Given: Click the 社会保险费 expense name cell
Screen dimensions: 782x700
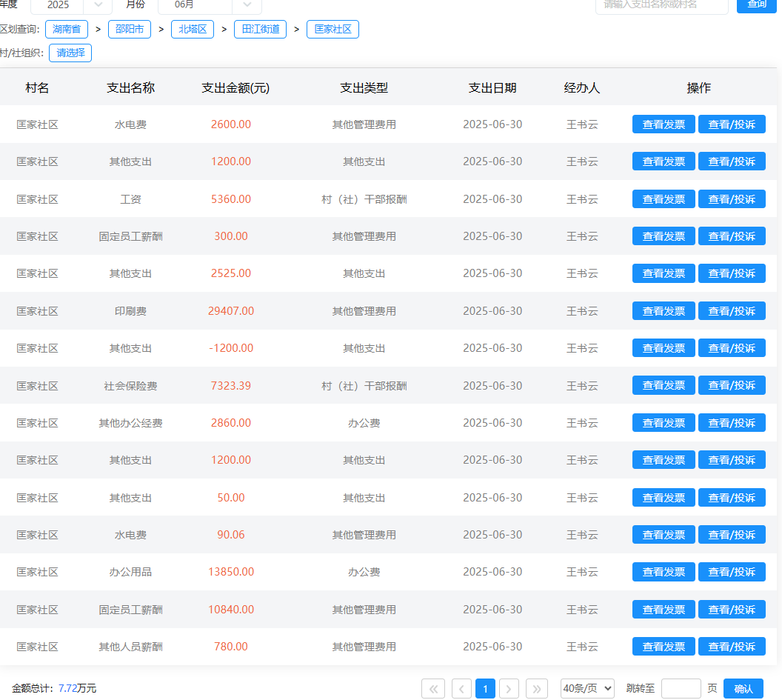Looking at the screenshot, I should coord(130,386).
